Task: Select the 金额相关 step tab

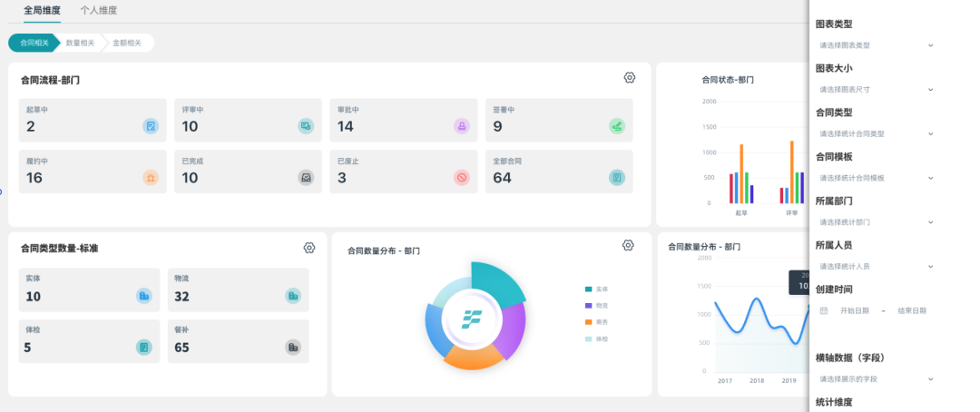Action: tap(127, 43)
